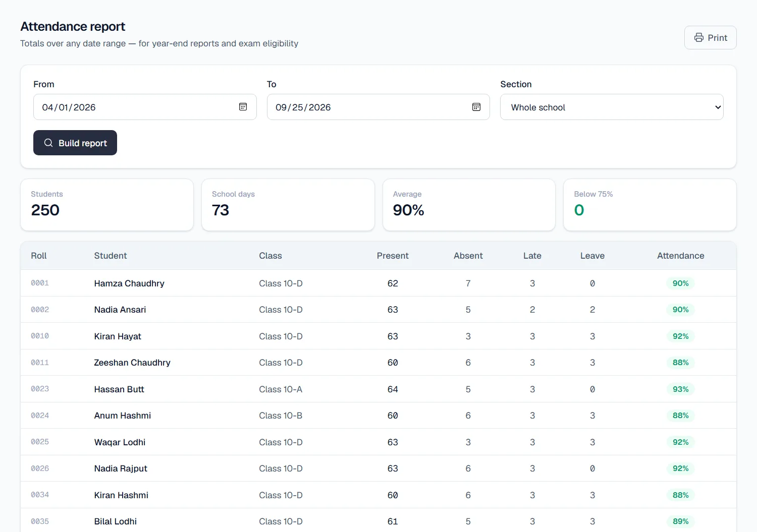Click Hassan Butt's 93% attendance badge
757x532 pixels.
point(681,389)
